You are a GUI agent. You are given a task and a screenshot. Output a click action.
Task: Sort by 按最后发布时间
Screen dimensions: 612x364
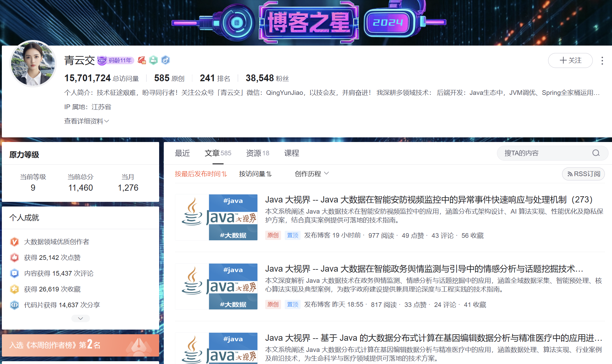pyautogui.click(x=201, y=174)
